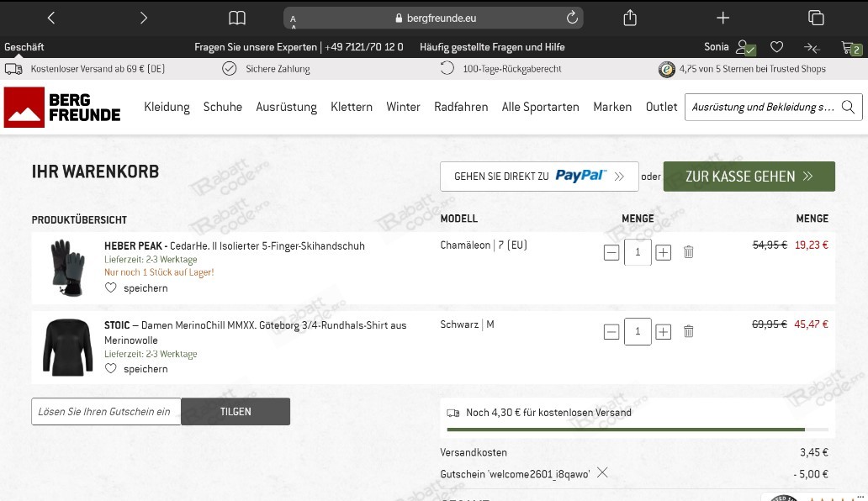
Task: Remove the welcome2601_i8qawo voucher via X
Action: click(x=602, y=473)
